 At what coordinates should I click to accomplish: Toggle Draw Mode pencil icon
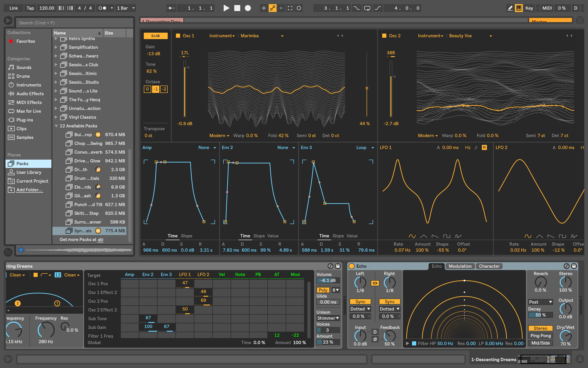pyautogui.click(x=510, y=8)
